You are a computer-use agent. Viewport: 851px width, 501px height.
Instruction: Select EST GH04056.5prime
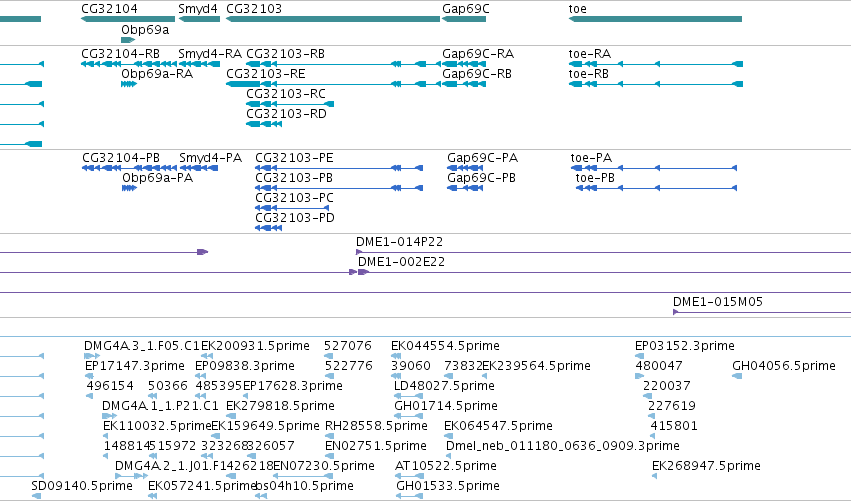coord(784,366)
